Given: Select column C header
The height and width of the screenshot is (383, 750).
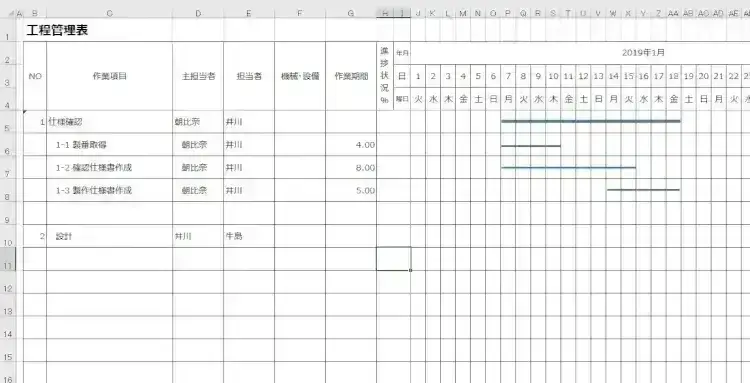Looking at the screenshot, I should pyautogui.click(x=110, y=14).
